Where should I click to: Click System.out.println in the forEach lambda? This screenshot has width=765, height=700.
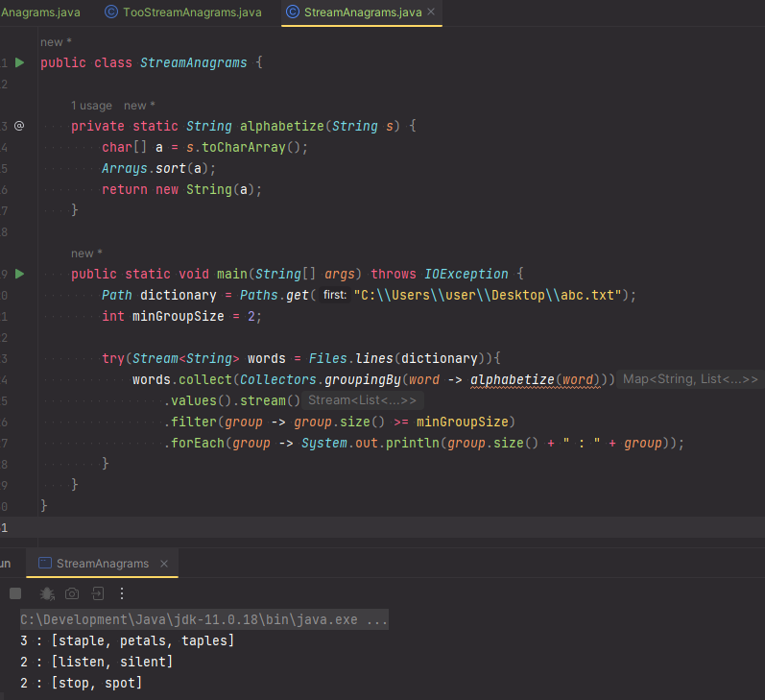tap(371, 444)
